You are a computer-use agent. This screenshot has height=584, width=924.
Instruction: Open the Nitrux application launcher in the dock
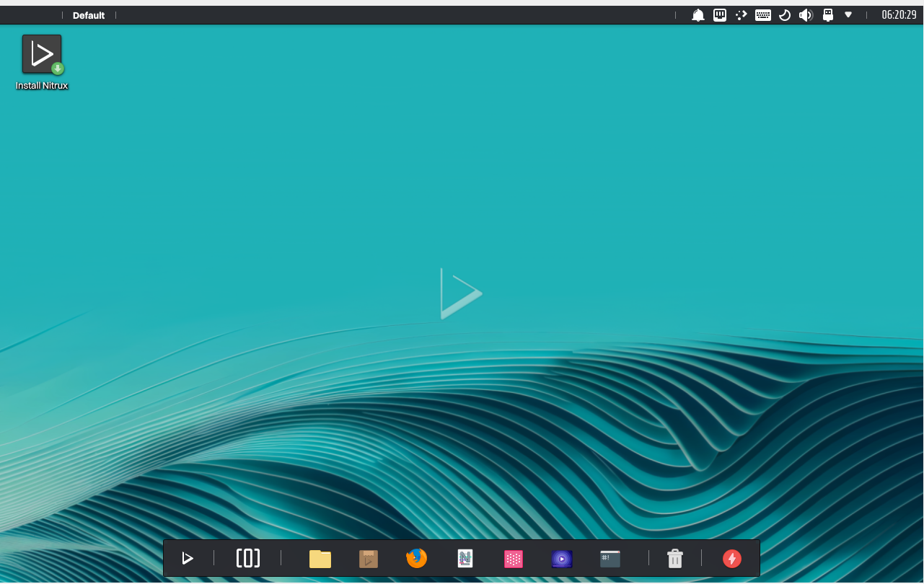pyautogui.click(x=188, y=558)
